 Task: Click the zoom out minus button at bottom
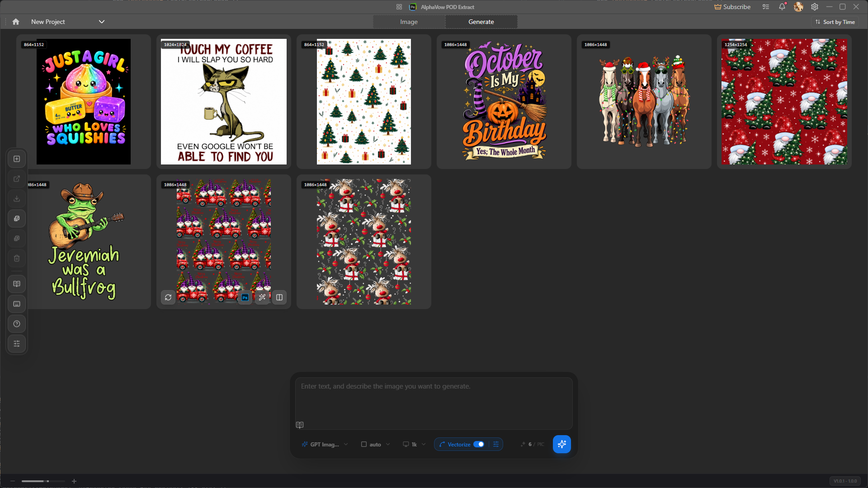click(x=13, y=481)
